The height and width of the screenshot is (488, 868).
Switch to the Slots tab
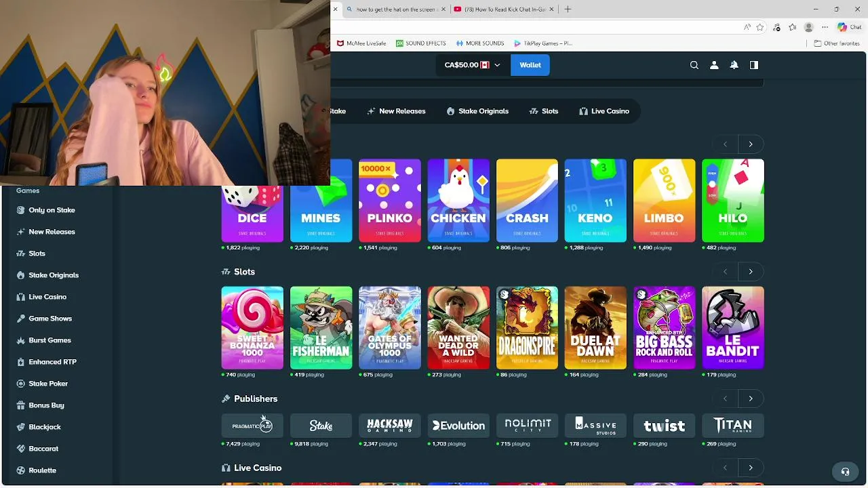point(543,111)
